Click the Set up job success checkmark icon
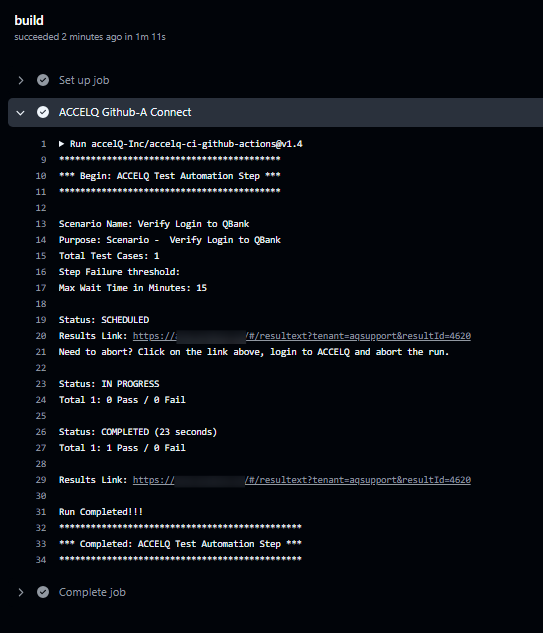Viewport: 543px width, 633px height. [x=43, y=80]
